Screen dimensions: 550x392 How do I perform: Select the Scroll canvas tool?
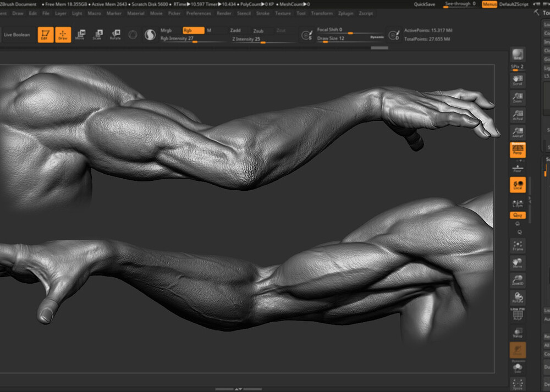(518, 81)
